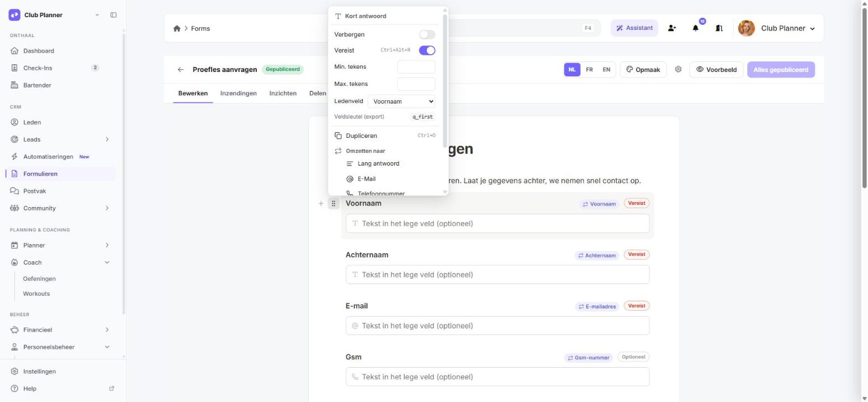Screen dimensions: 868x402
Task: Expand the Community submenu
Action: (x=107, y=208)
